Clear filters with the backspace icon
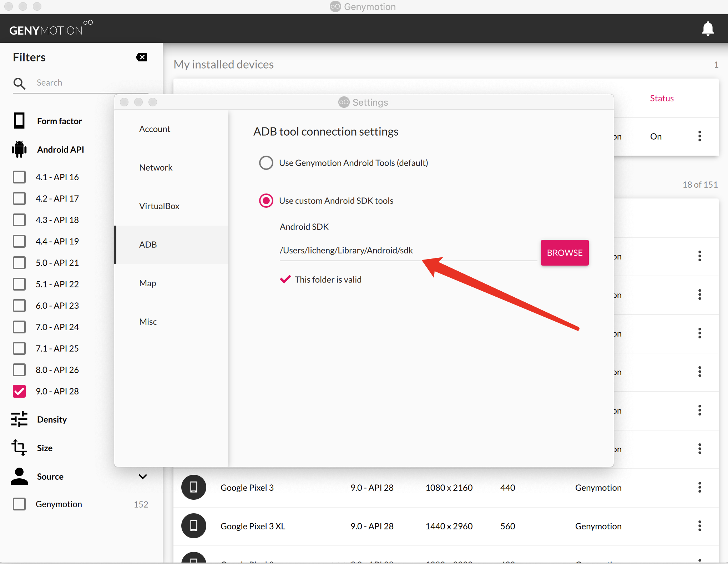 click(142, 57)
